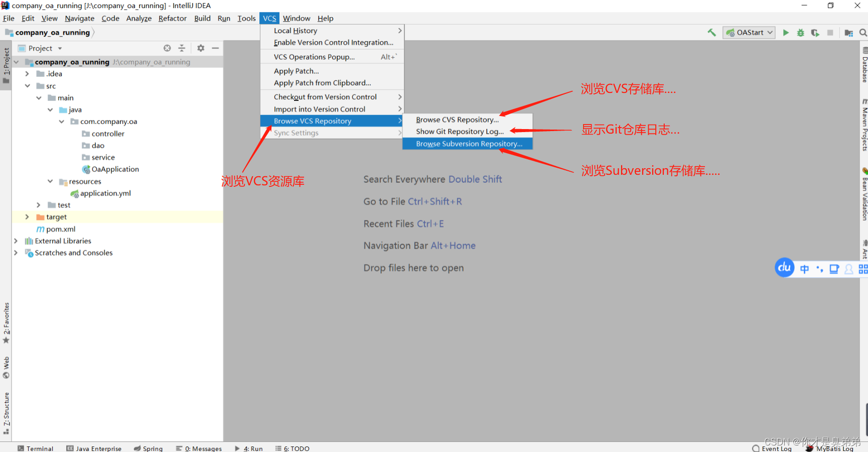Open the 2: Favorites side tab

(6, 323)
